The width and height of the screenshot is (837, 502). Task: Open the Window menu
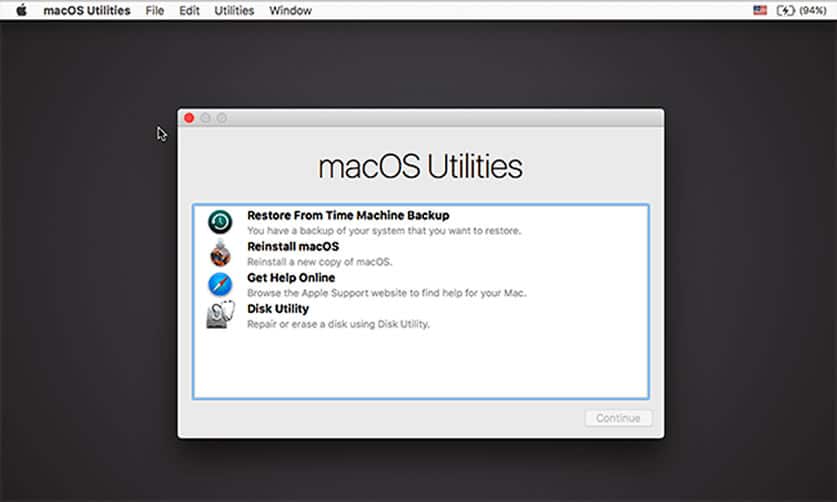pos(290,11)
